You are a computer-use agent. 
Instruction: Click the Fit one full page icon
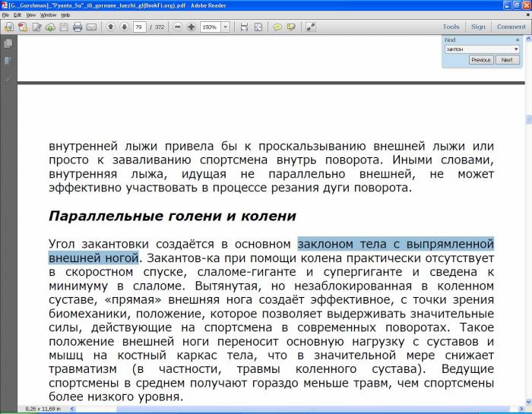(258, 27)
